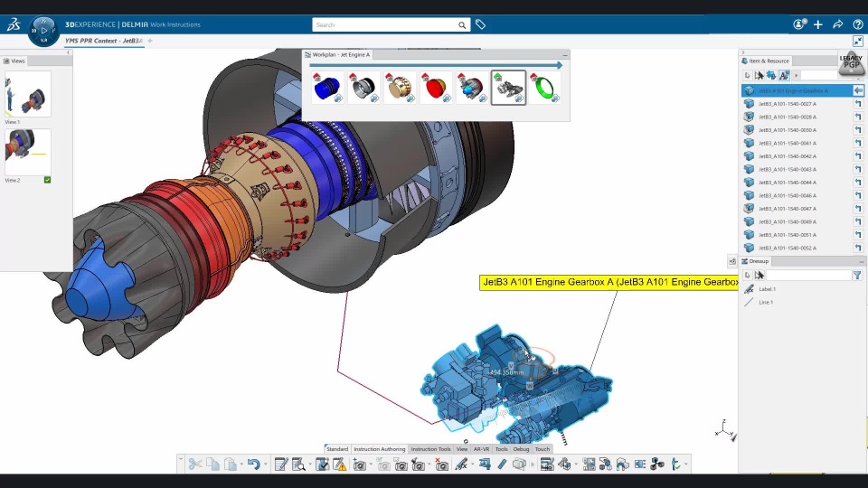868x488 pixels.
Task: Select the red part step in workplan
Action: pyautogui.click(x=436, y=88)
